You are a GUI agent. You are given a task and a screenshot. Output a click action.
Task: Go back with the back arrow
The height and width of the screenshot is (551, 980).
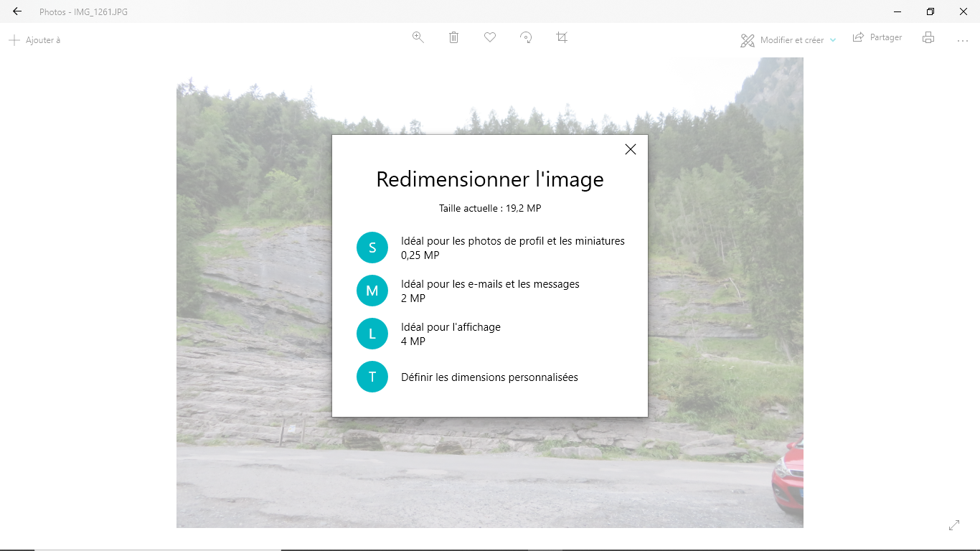17,11
